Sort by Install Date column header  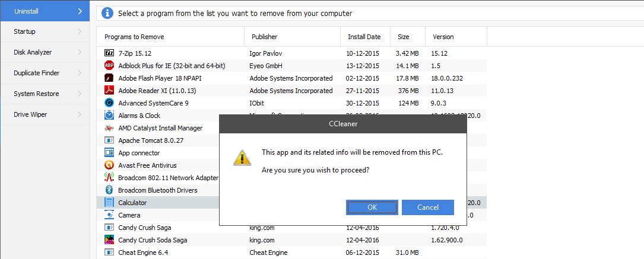[364, 37]
